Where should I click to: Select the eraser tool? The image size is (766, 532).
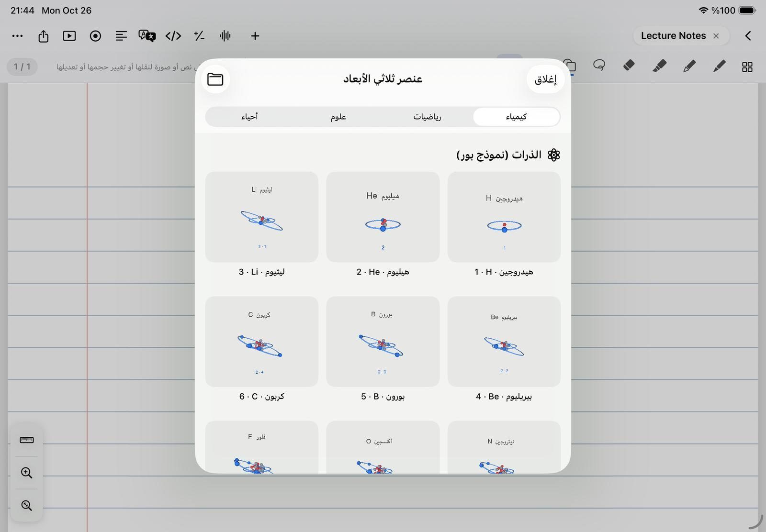click(x=629, y=65)
